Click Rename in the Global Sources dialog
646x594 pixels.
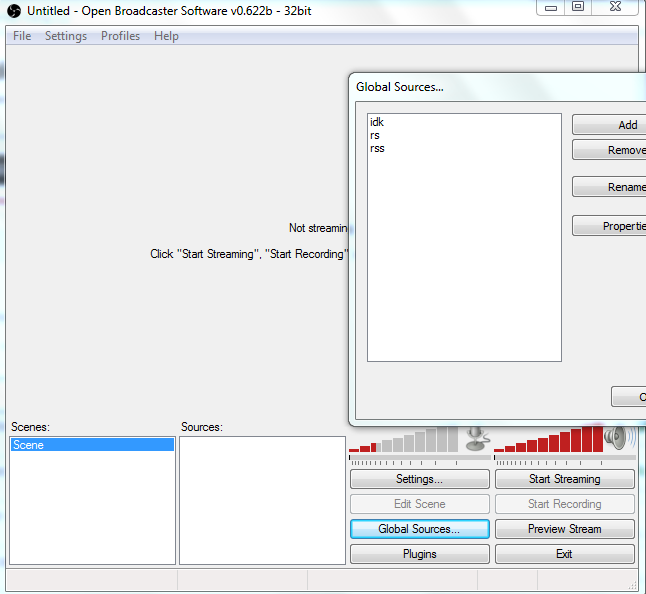click(609, 187)
